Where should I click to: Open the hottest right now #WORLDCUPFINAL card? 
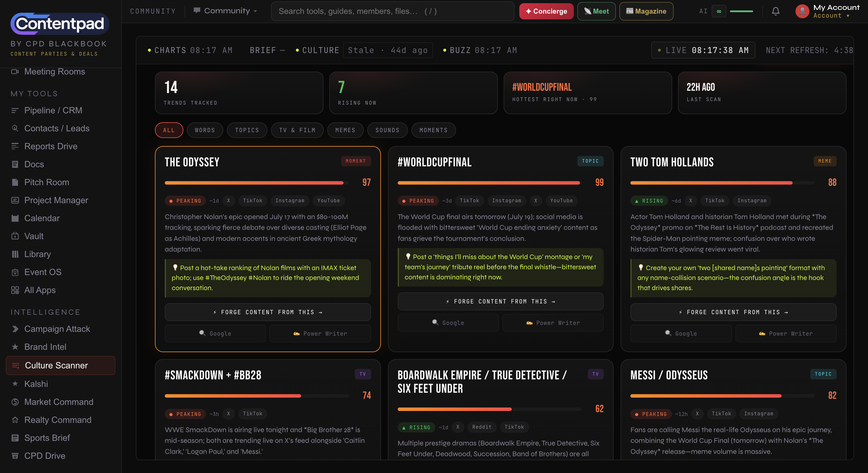(588, 92)
